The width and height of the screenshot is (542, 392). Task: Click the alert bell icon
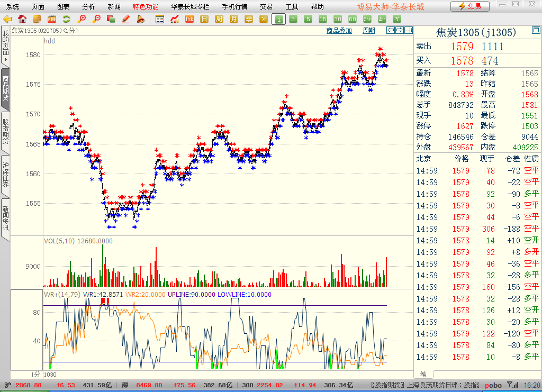[x=141, y=19]
